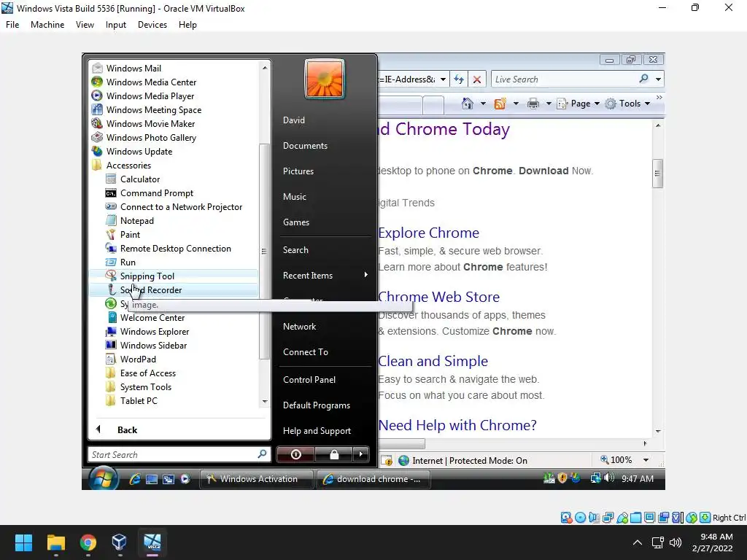Open Calculator
This screenshot has height=560, width=747.
click(x=140, y=179)
